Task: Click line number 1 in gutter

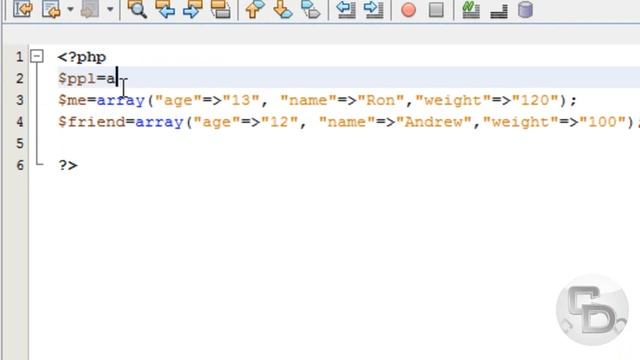Action: (x=20, y=57)
